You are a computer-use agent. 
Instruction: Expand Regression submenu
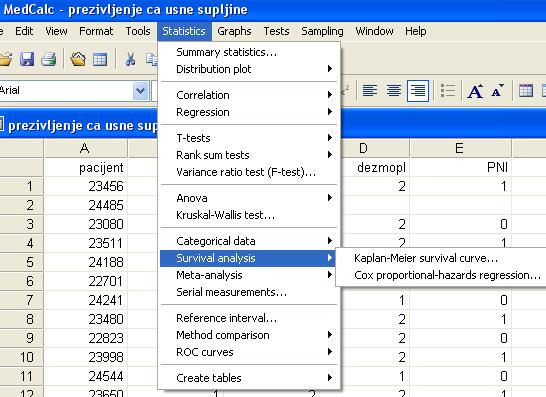[x=250, y=112]
